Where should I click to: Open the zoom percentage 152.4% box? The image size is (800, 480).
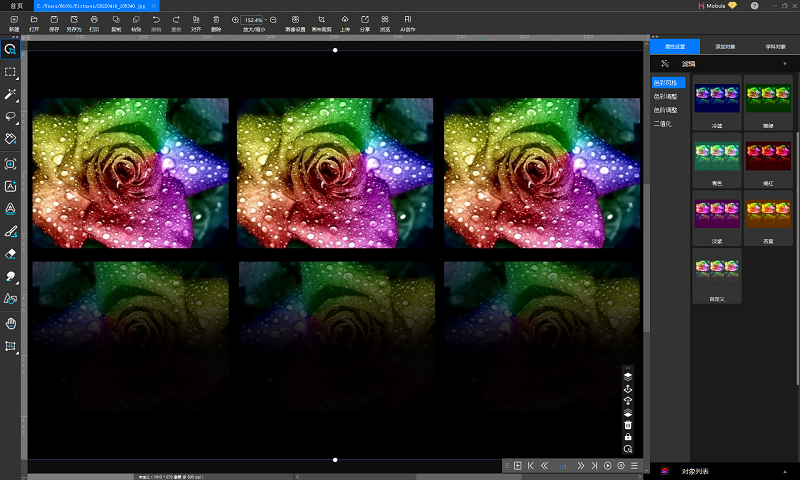pyautogui.click(x=253, y=20)
